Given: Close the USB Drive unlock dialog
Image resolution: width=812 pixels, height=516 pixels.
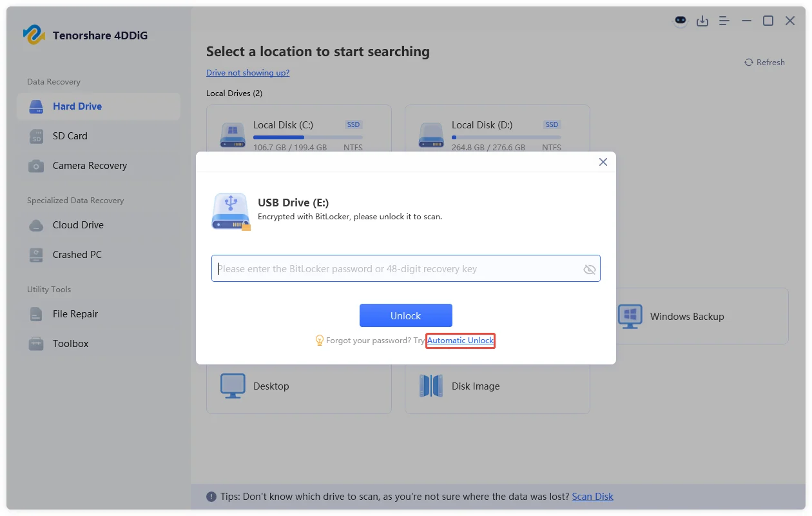Looking at the screenshot, I should [x=603, y=162].
